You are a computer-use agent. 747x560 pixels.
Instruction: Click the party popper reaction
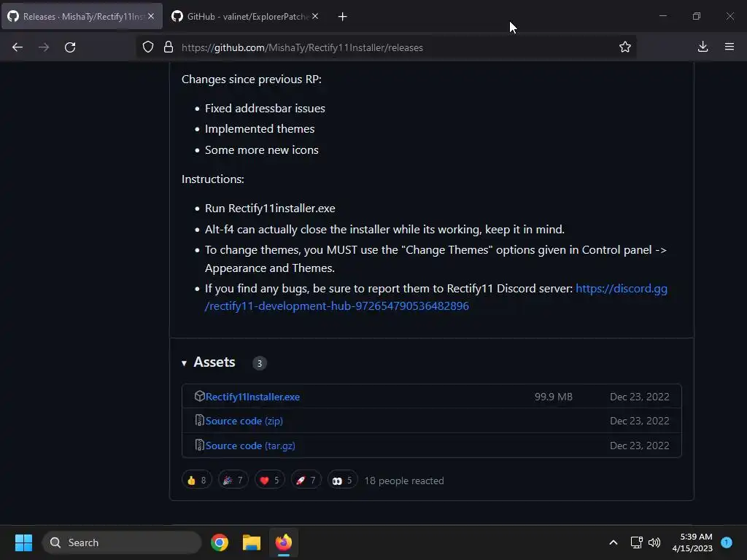[x=233, y=480]
